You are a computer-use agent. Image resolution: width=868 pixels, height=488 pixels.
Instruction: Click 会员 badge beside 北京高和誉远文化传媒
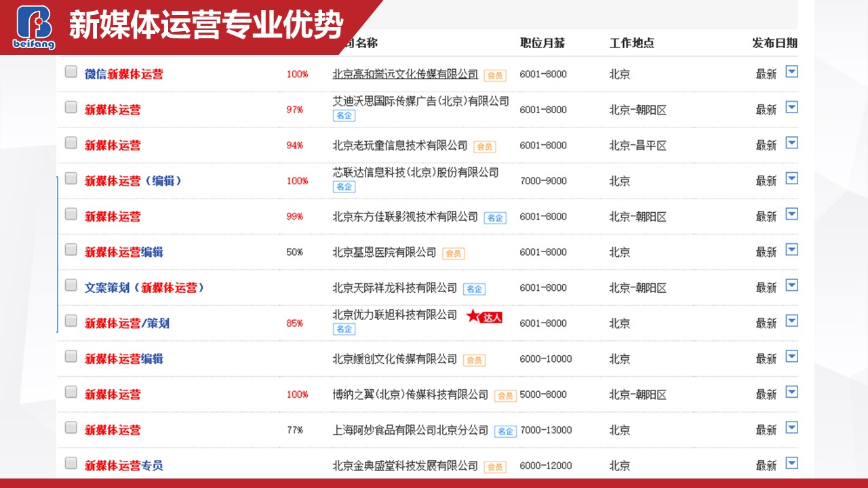(495, 75)
